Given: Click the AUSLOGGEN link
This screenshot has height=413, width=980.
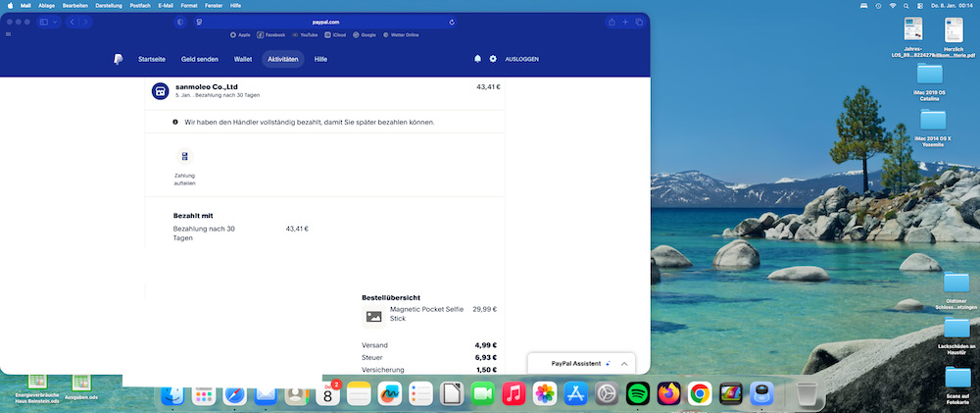Looking at the screenshot, I should coord(521,59).
